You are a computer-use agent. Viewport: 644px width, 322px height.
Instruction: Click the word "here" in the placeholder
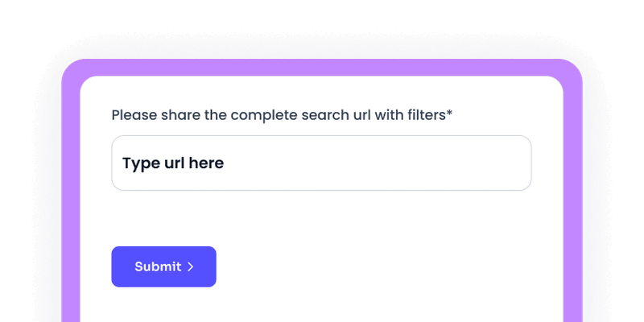coord(205,163)
